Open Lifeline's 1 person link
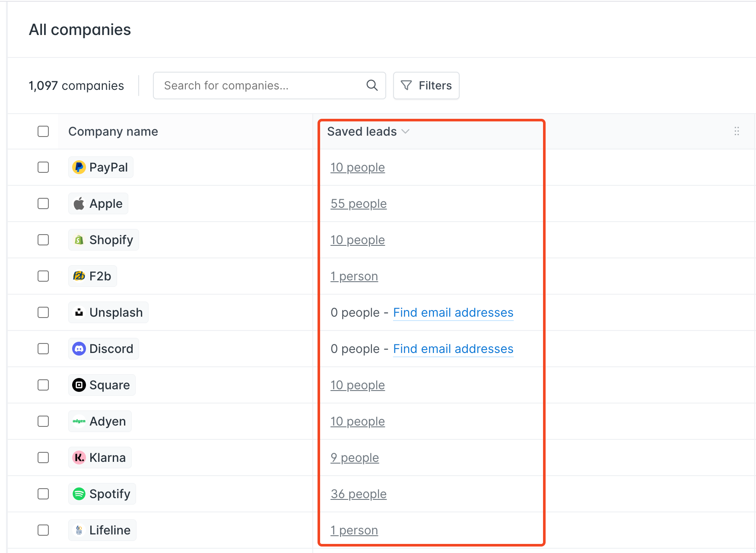This screenshot has width=756, height=553. pos(354,530)
